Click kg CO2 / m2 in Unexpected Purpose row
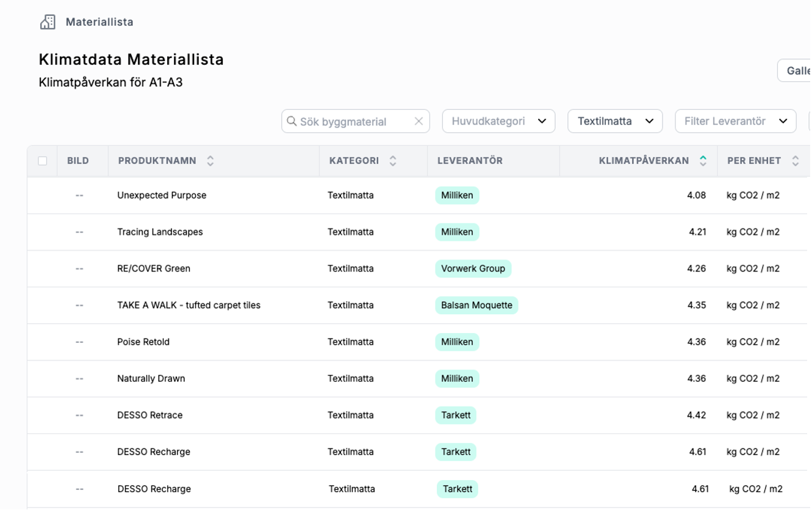The height and width of the screenshot is (510, 812). point(753,195)
